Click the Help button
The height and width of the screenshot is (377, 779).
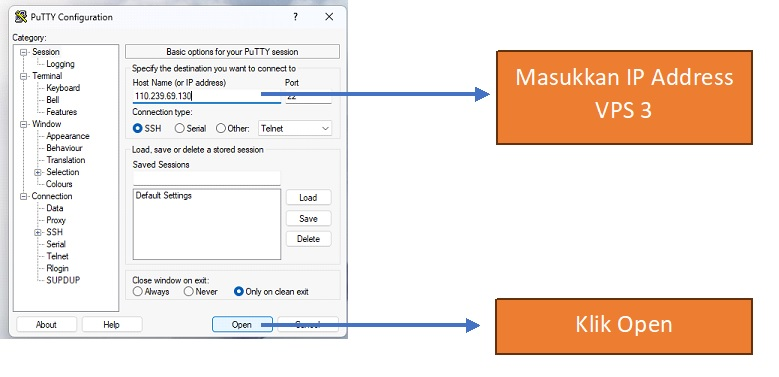click(112, 324)
